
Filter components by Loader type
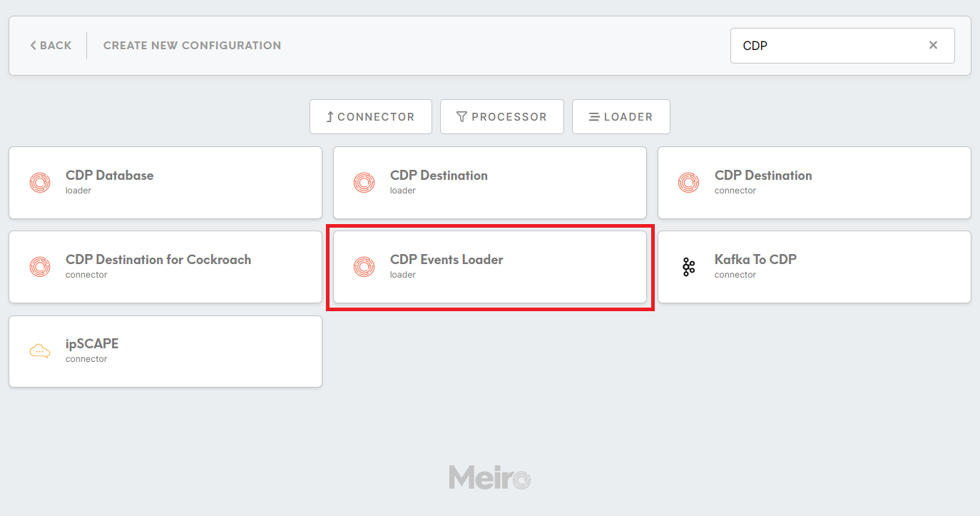point(621,116)
